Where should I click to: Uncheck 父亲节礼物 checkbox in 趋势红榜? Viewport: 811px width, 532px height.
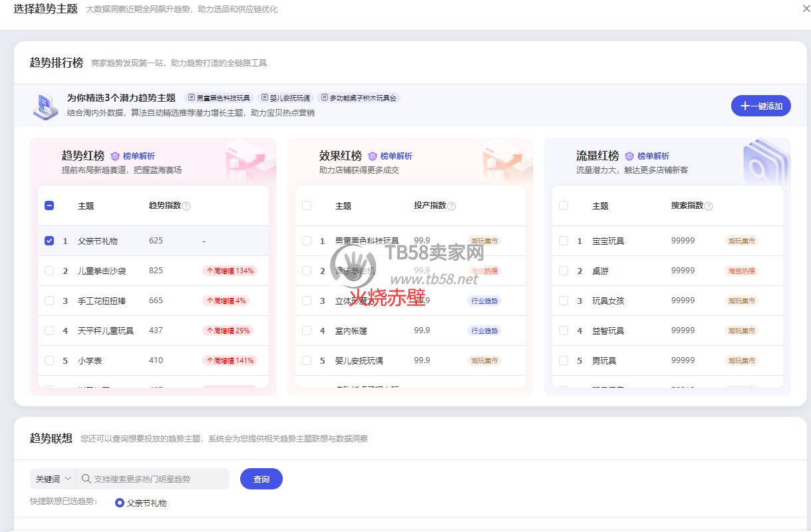pos(49,241)
